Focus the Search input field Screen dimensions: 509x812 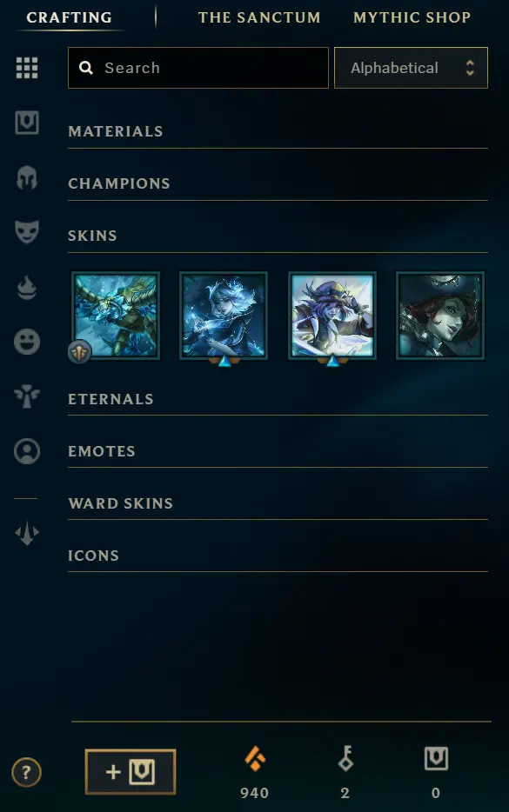(198, 68)
